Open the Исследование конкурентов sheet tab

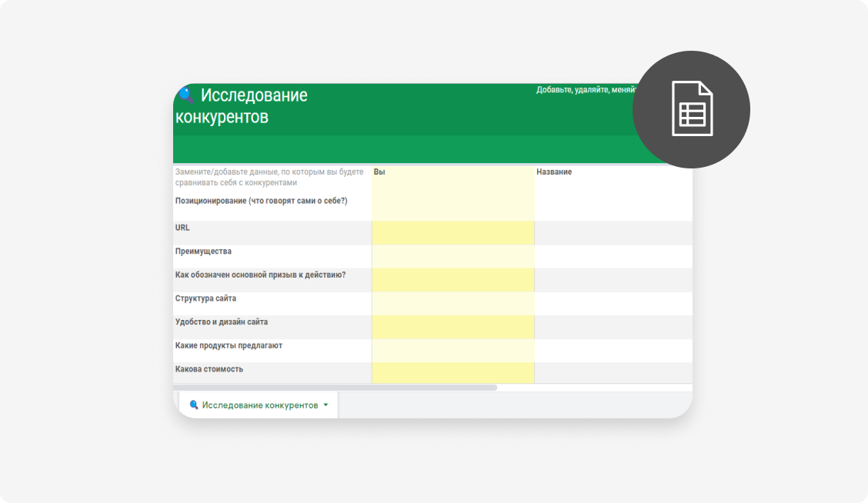[x=259, y=405]
